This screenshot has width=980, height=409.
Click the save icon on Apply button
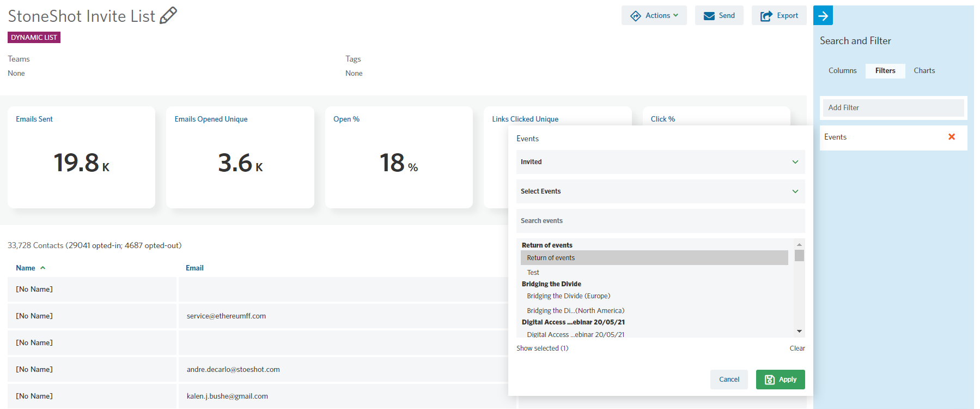pyautogui.click(x=770, y=380)
